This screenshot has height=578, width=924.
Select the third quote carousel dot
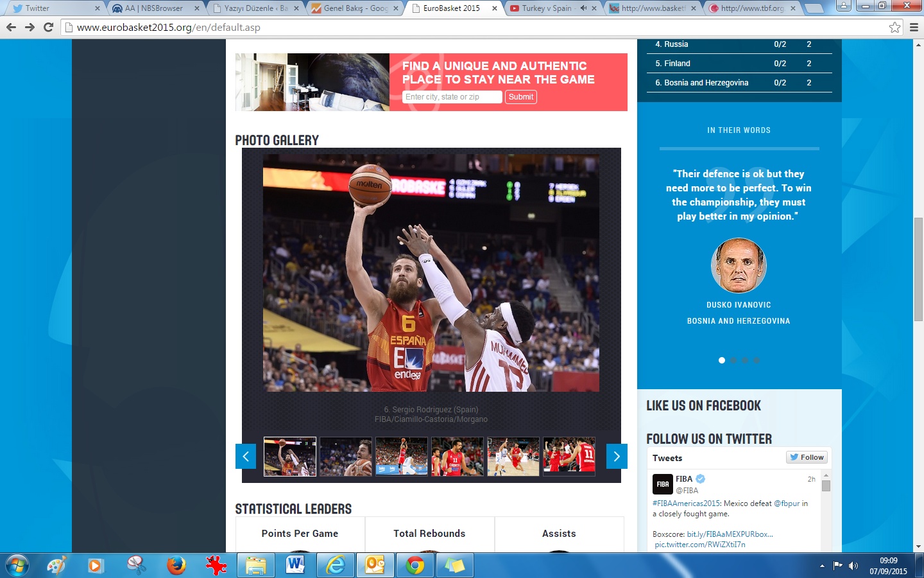745,360
